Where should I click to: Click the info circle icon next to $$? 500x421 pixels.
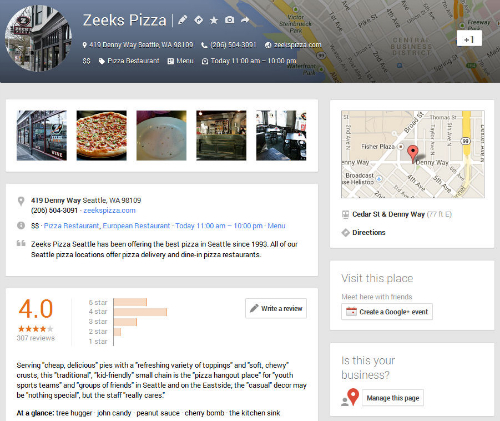click(21, 226)
